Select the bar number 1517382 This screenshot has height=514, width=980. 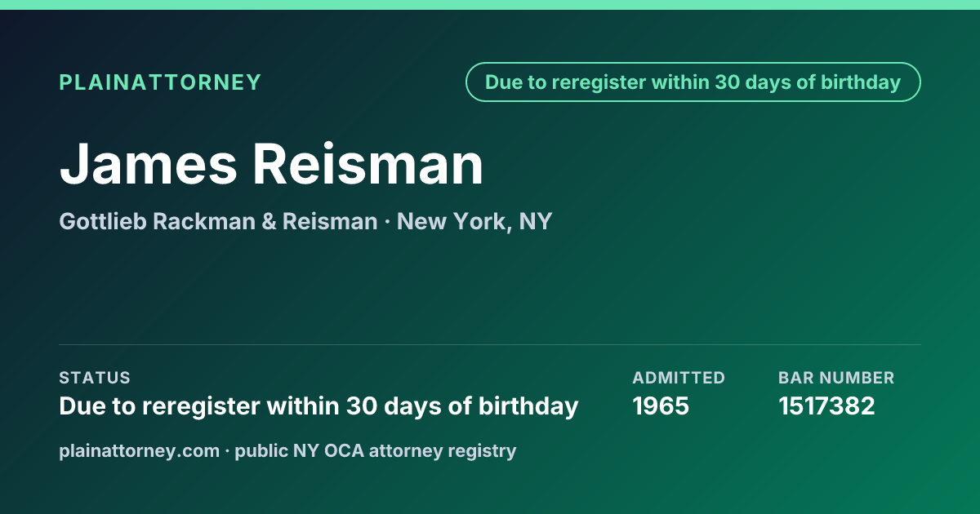pos(826,405)
